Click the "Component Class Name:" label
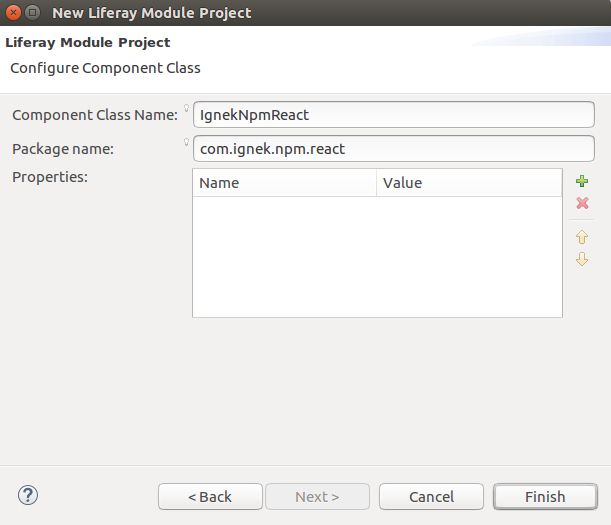 click(95, 115)
